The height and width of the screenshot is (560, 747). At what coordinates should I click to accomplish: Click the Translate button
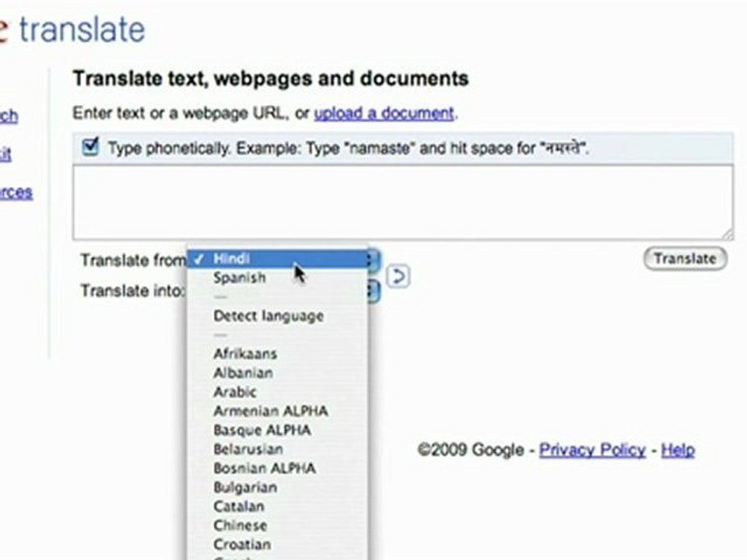click(685, 258)
